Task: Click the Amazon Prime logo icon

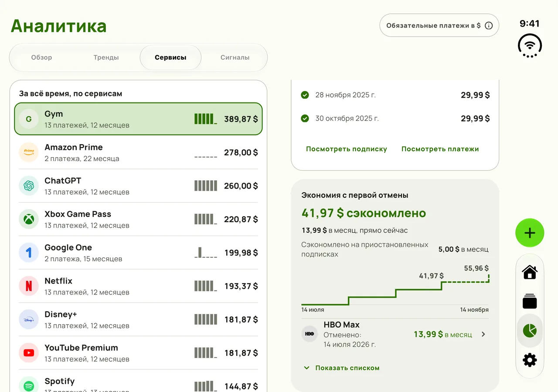Action: tap(29, 152)
